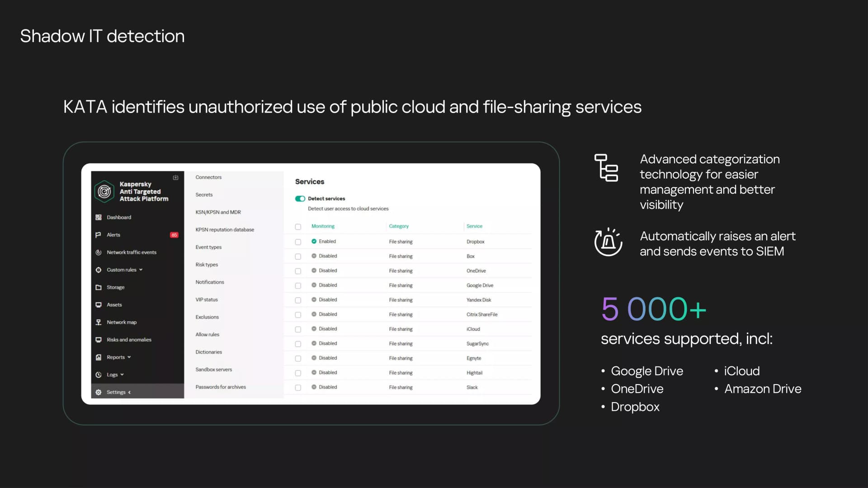The image size is (868, 488).
Task: Click the Citrix ShareFile service name
Action: click(x=482, y=314)
